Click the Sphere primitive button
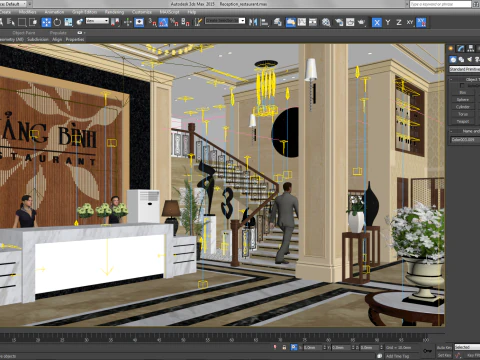The image size is (480, 360). pos(463,100)
